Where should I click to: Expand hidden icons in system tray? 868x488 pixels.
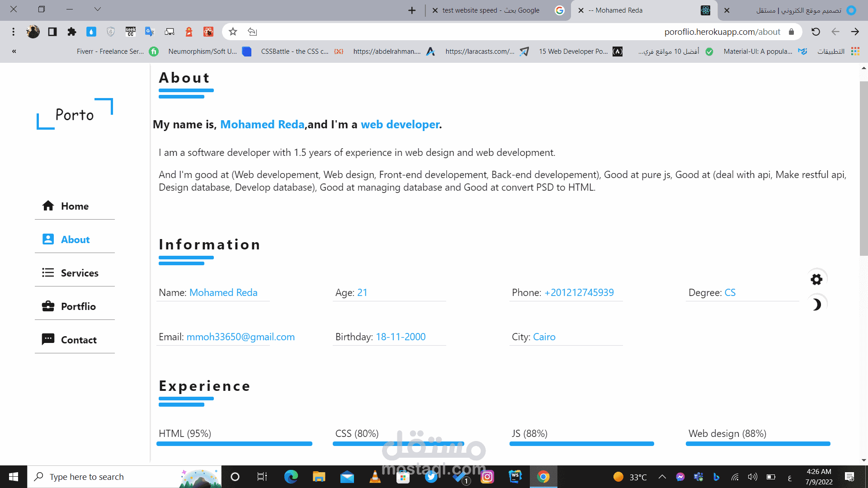point(662,477)
